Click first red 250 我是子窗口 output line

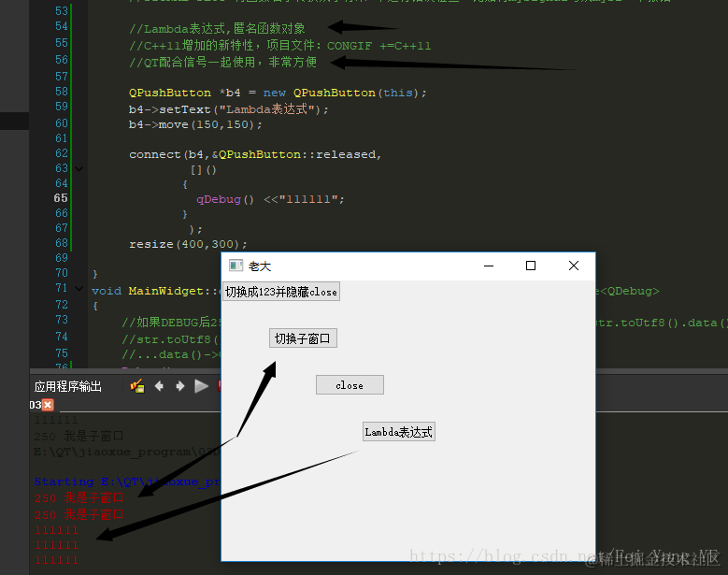pyautogui.click(x=79, y=498)
